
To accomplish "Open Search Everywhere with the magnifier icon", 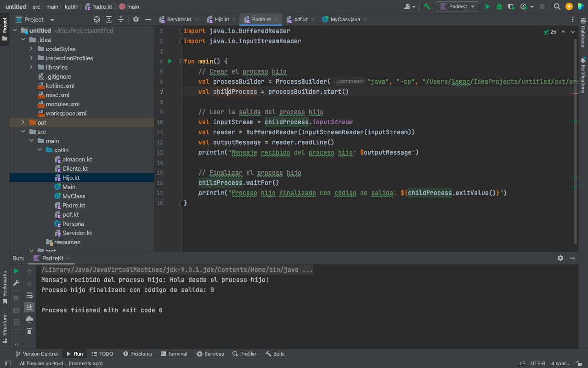I will 557,6.
